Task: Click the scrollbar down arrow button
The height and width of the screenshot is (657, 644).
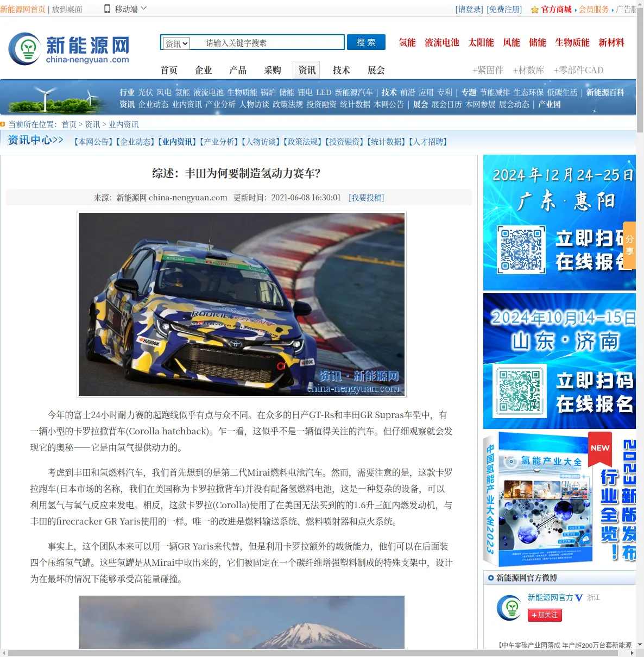Action: click(640, 645)
